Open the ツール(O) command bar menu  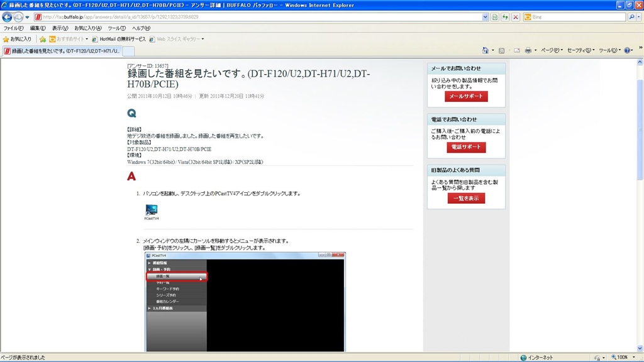click(x=609, y=50)
